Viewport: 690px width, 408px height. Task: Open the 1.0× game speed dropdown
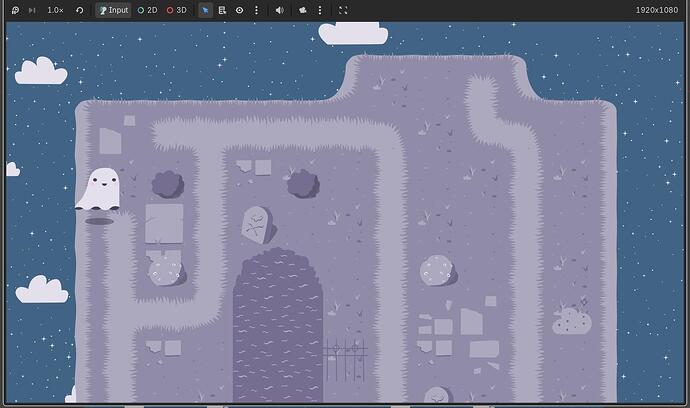[x=55, y=10]
